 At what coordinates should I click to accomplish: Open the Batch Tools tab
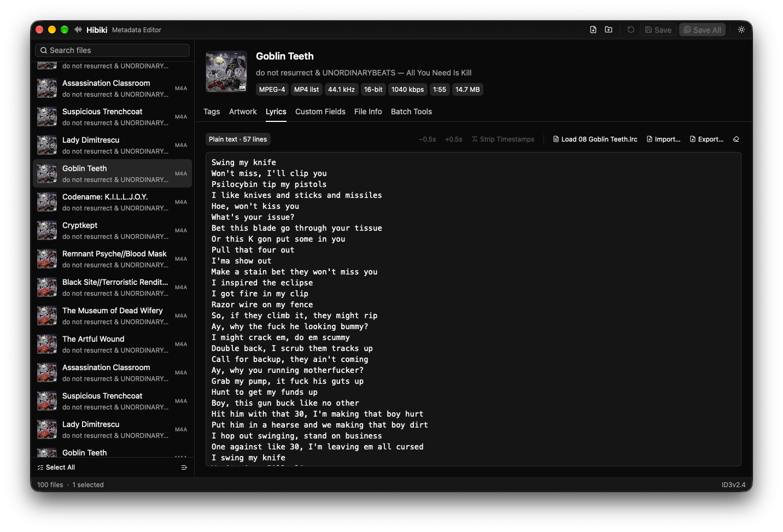click(x=411, y=112)
